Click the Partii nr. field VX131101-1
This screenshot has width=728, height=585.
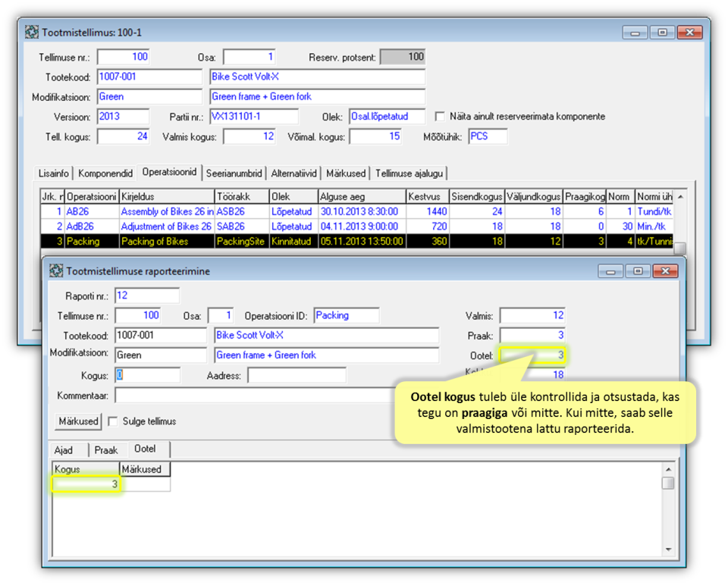(254, 117)
